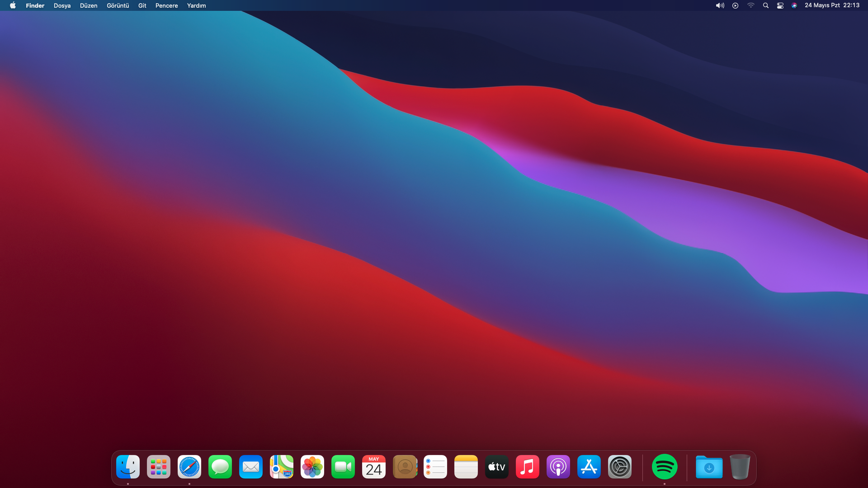
Task: Open Photos app in the Dock
Action: pos(312,467)
